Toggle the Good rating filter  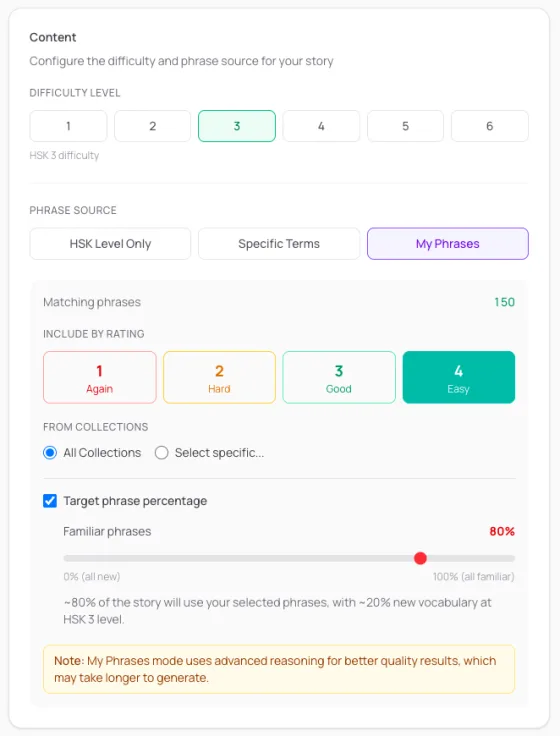click(x=339, y=377)
